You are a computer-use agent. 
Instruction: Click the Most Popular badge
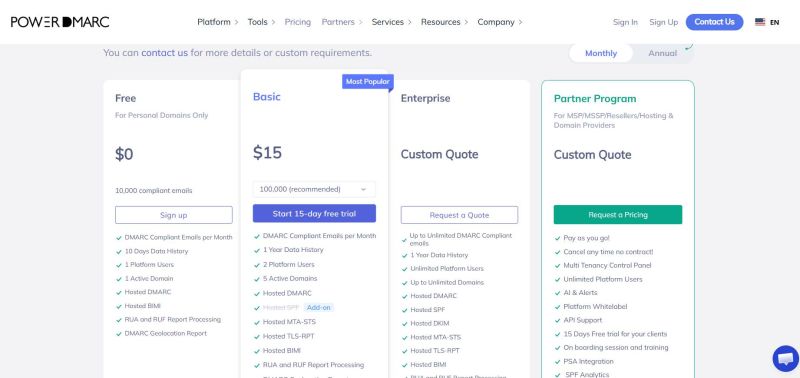coord(367,82)
